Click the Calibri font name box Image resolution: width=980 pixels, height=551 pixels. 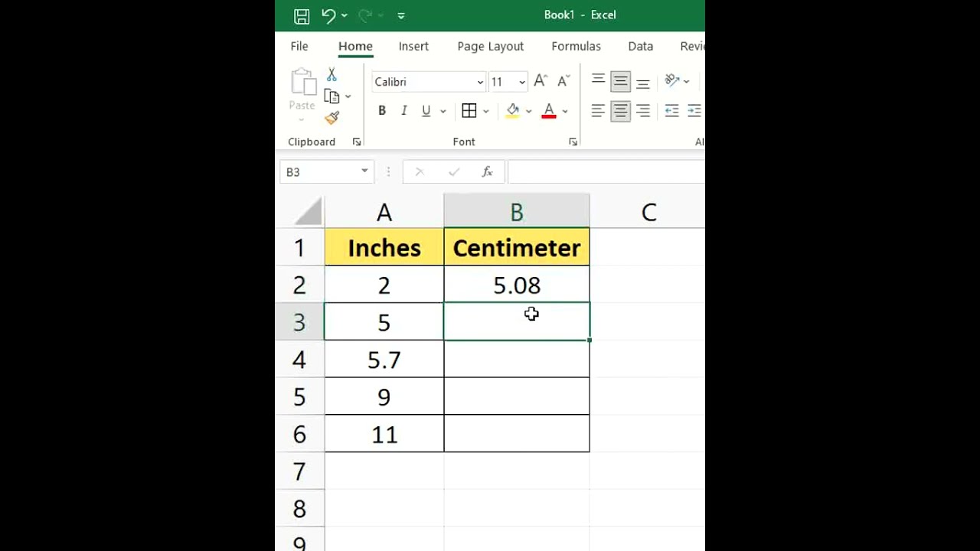click(x=423, y=82)
